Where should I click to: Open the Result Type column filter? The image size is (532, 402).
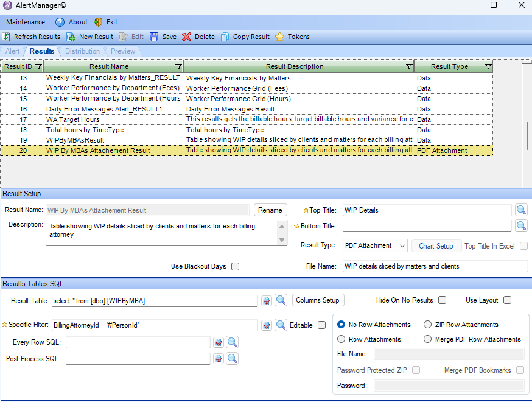tap(488, 66)
